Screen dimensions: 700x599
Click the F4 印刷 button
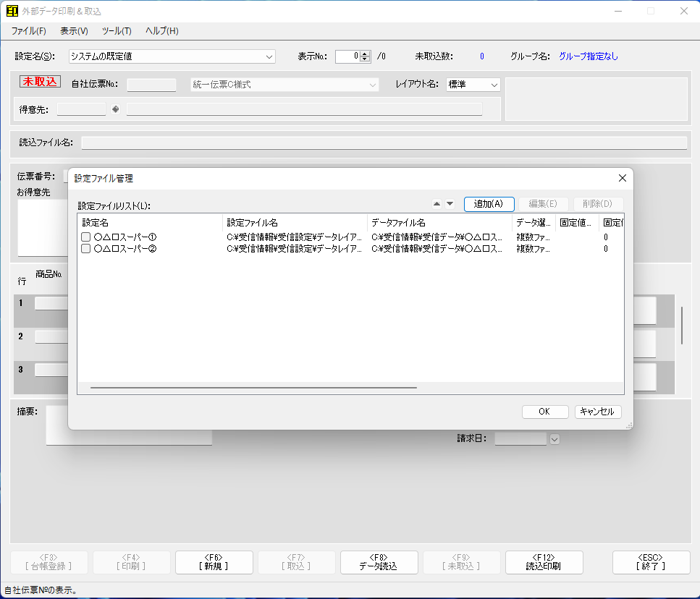coord(131,562)
